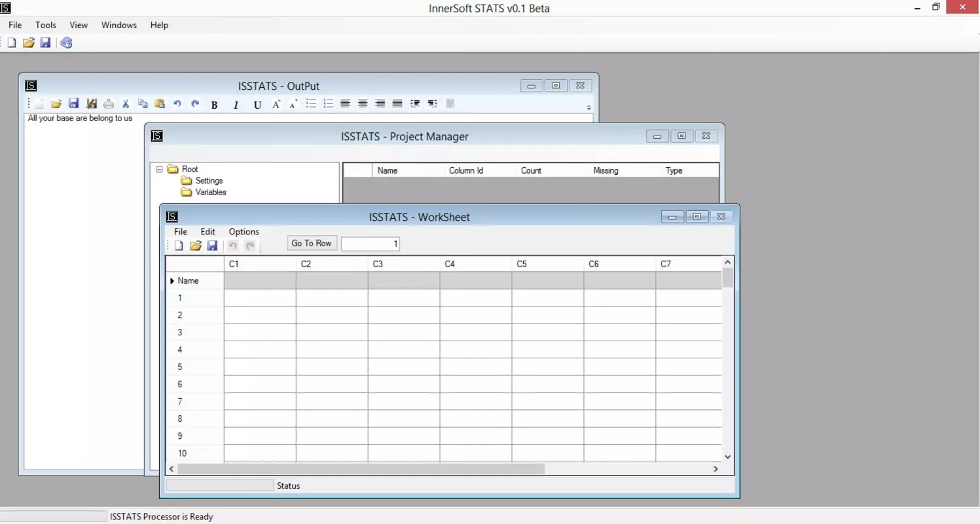Click the Undo icon in WorkSheet toolbar
Viewport: 980px width, 524px height.
pyautogui.click(x=232, y=246)
